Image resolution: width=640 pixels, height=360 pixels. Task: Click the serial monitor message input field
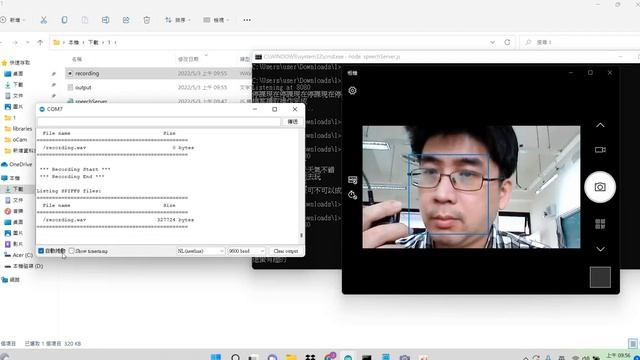click(159, 122)
